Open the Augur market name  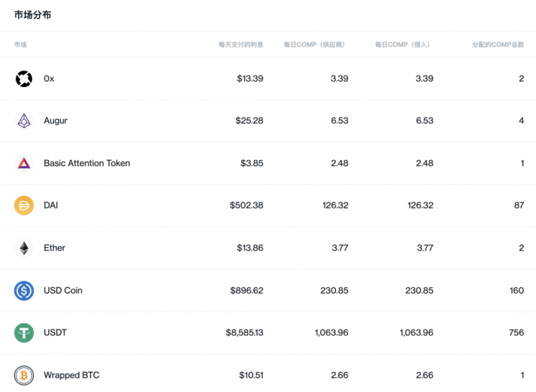click(x=56, y=121)
